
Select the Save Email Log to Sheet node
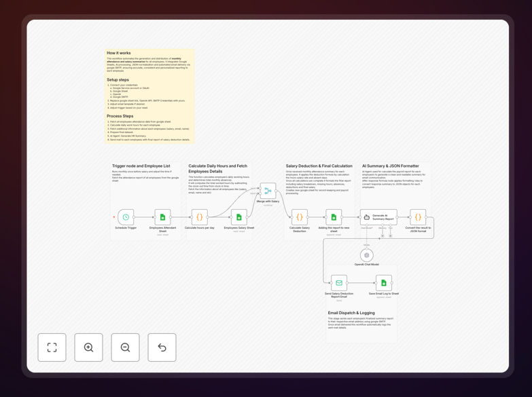pos(384,283)
